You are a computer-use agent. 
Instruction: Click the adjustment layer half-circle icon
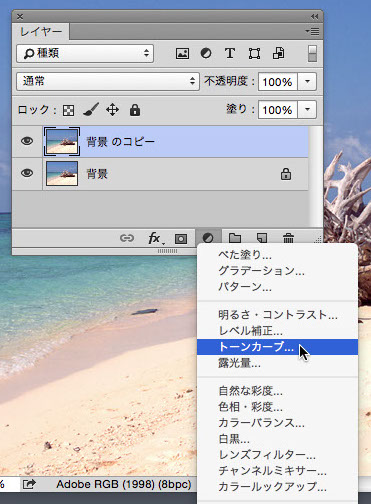coord(208,238)
